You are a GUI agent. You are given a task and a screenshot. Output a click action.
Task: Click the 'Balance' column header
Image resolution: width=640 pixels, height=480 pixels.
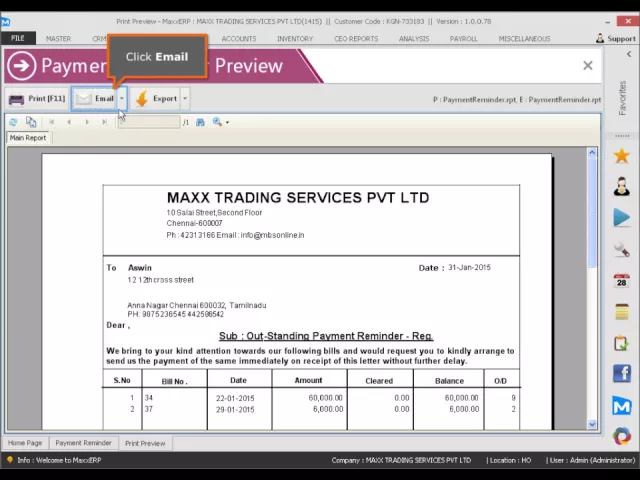[449, 381]
